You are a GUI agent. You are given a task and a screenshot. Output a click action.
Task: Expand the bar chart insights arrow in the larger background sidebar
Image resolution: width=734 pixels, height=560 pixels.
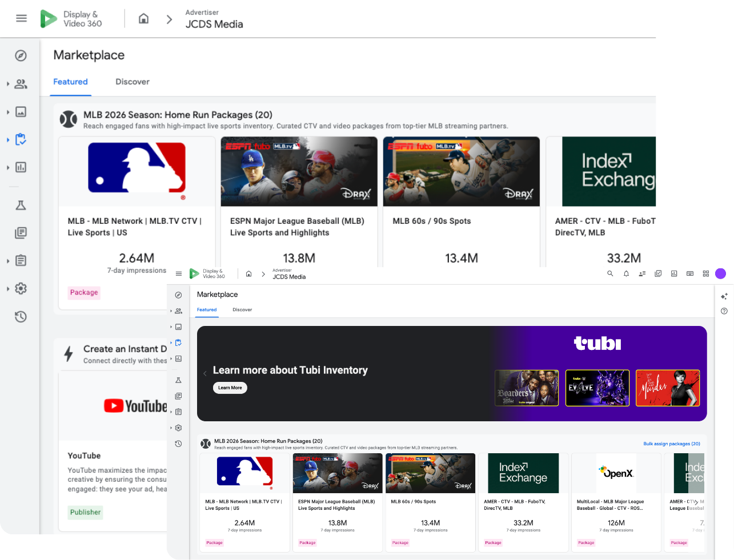pos(8,167)
